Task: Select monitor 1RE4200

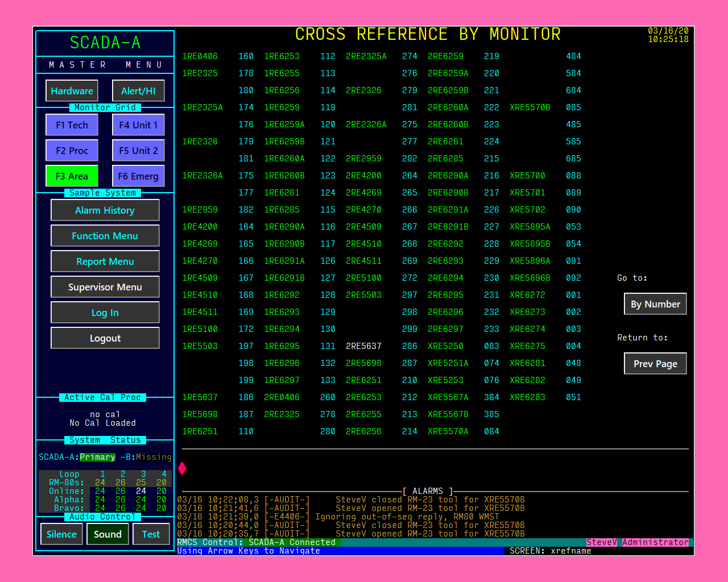Action: [200, 227]
